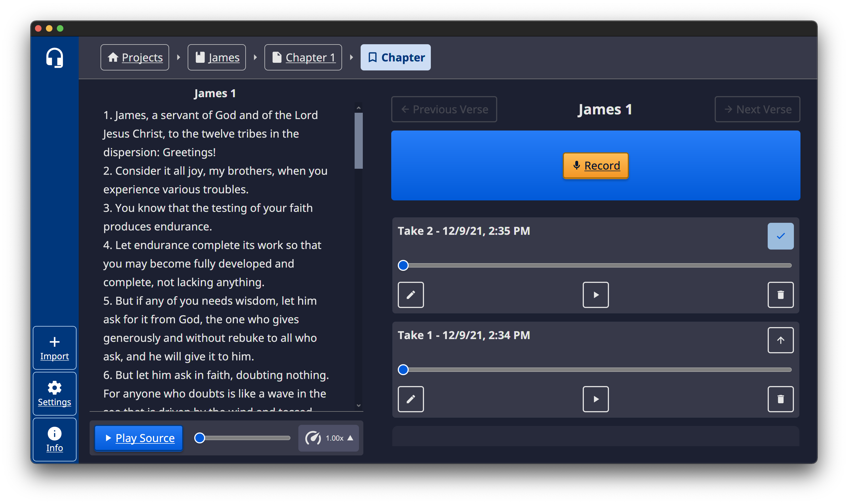Delete Take 2 with trash icon
848x504 pixels.
coord(781,295)
